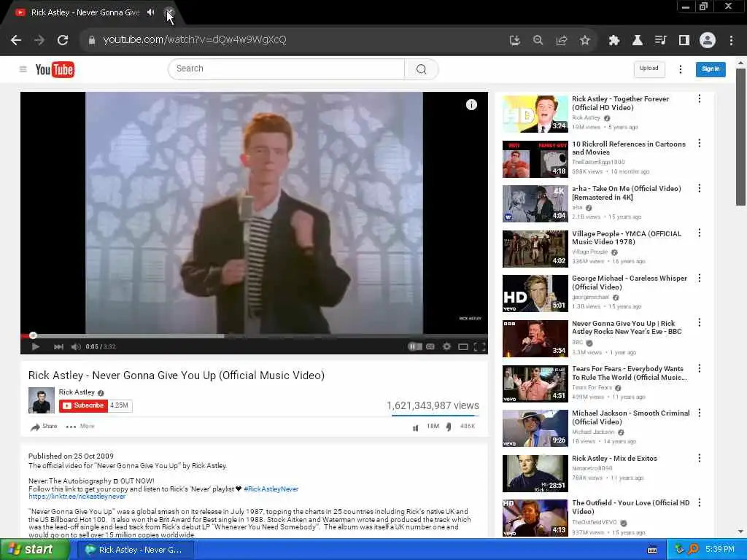Viewport: 747px width, 560px height.
Task: Open Tears For Fears video thumbnail
Action: pos(535,384)
